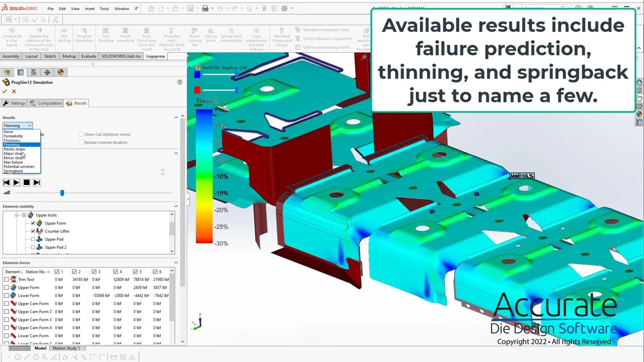Image resolution: width=644 pixels, height=362 pixels.
Task: Open the Thinning results dropdown
Action: (18, 126)
